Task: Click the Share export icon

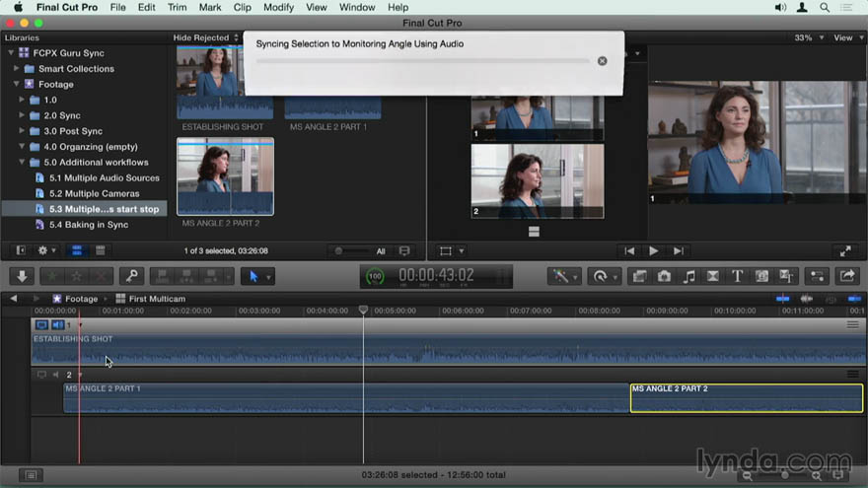Action: pos(847,275)
